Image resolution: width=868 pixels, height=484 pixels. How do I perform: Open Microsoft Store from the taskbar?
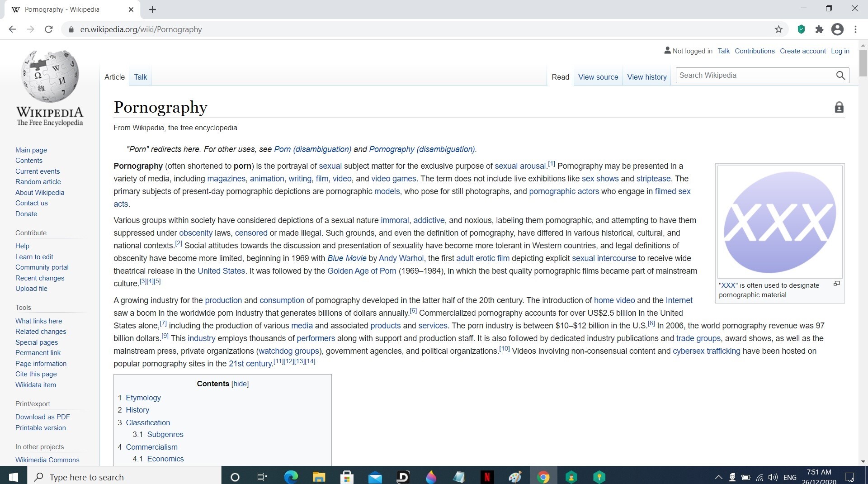(x=347, y=477)
